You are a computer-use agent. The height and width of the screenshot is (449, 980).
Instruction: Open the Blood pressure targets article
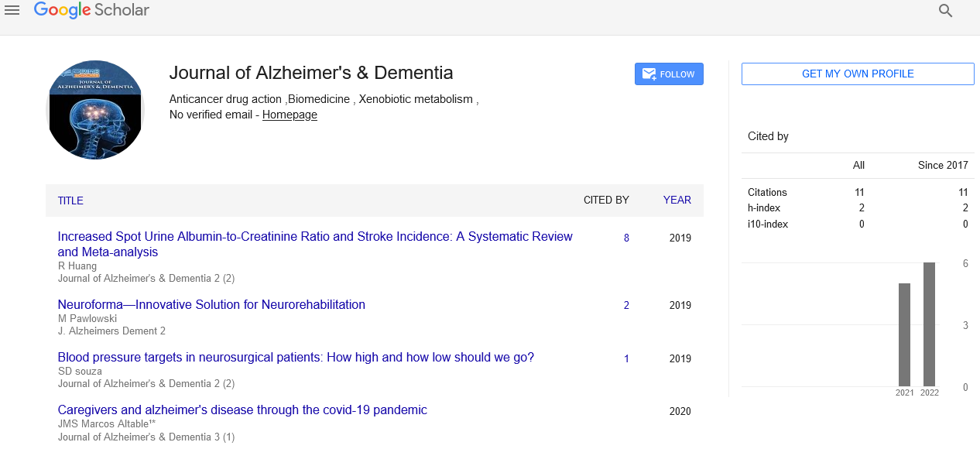[x=296, y=357]
